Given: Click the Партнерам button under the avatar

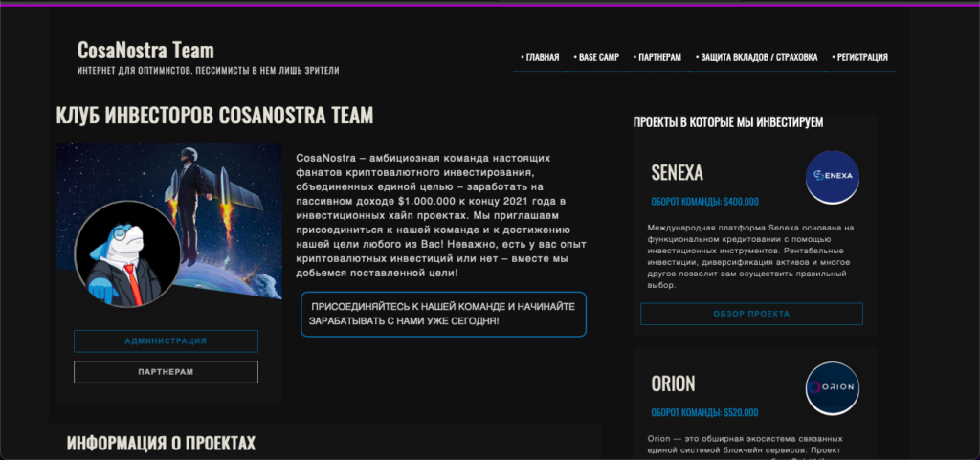Looking at the screenshot, I should coord(166,372).
